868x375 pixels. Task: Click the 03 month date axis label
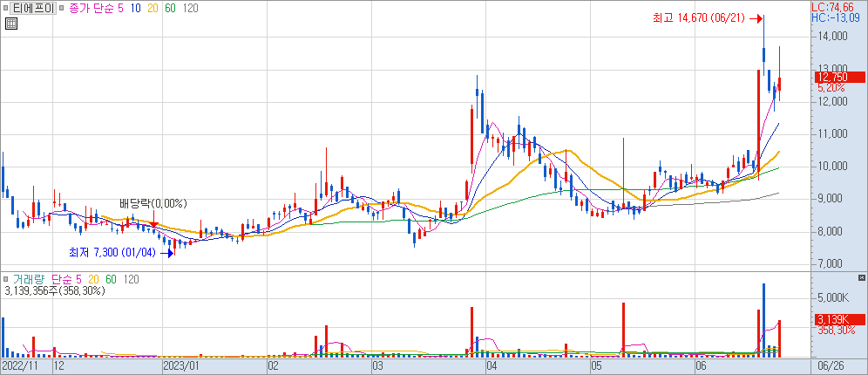click(x=378, y=366)
